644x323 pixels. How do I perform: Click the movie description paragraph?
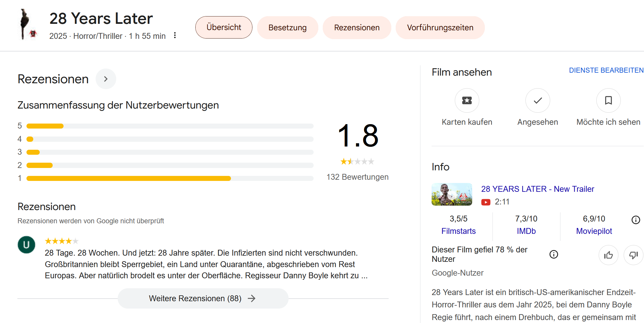point(534,305)
